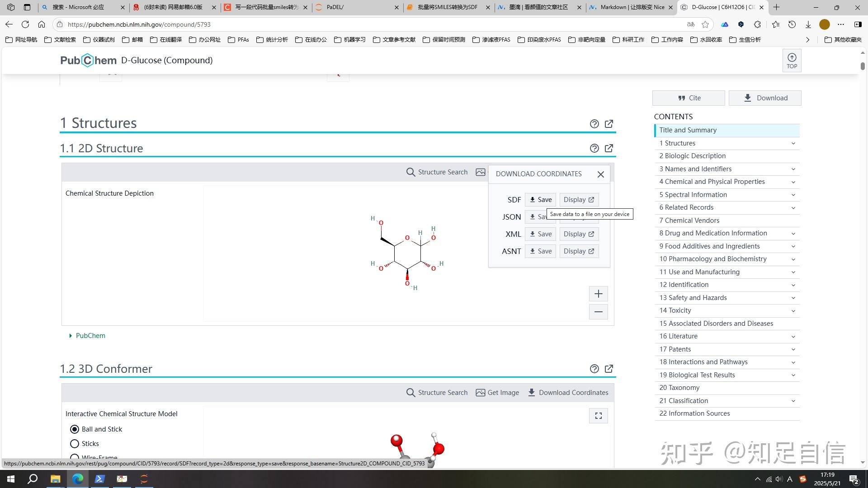The height and width of the screenshot is (488, 868).
Task: Open help icon for 1.1 2D Structure
Action: [x=594, y=148]
